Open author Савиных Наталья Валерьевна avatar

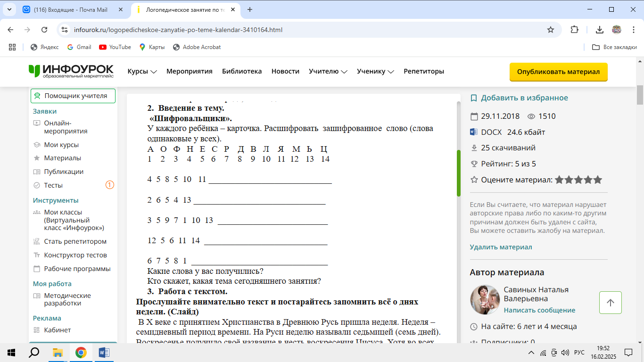click(x=485, y=300)
